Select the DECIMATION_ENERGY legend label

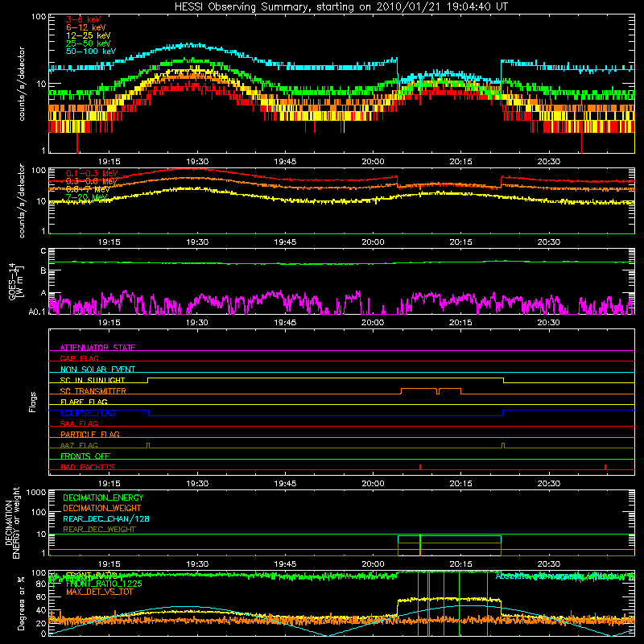pos(103,497)
